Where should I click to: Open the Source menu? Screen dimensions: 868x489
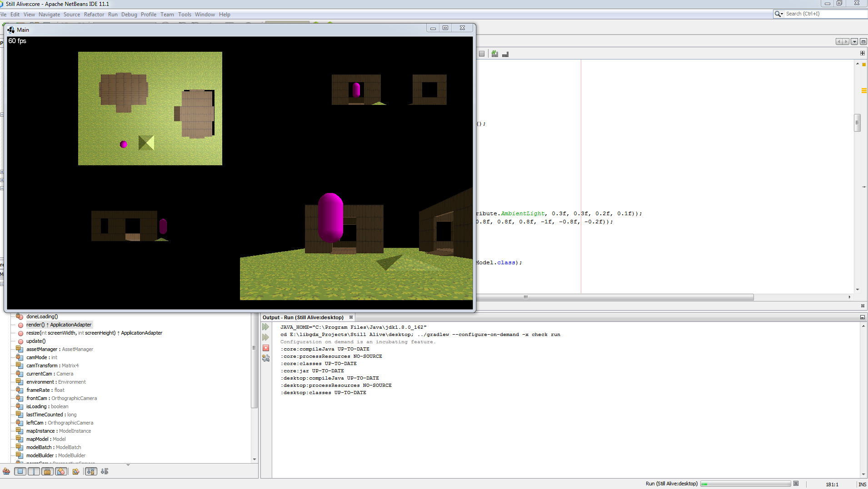click(72, 15)
